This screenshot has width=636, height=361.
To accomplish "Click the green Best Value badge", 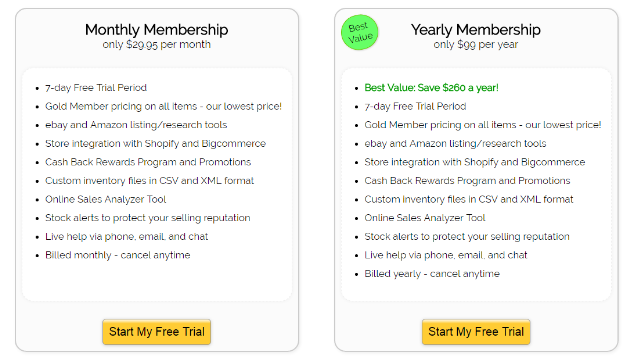I will click(359, 32).
